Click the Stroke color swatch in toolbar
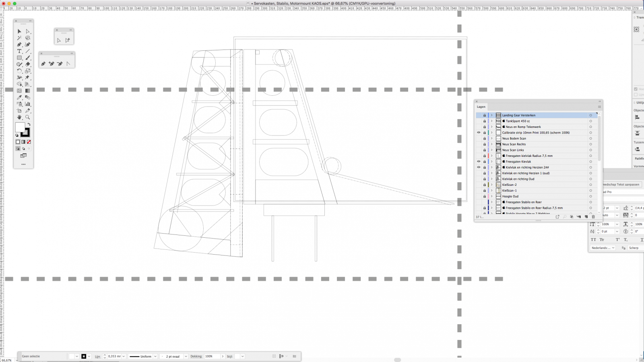Screen dimensions: 644x362 (x=25, y=132)
